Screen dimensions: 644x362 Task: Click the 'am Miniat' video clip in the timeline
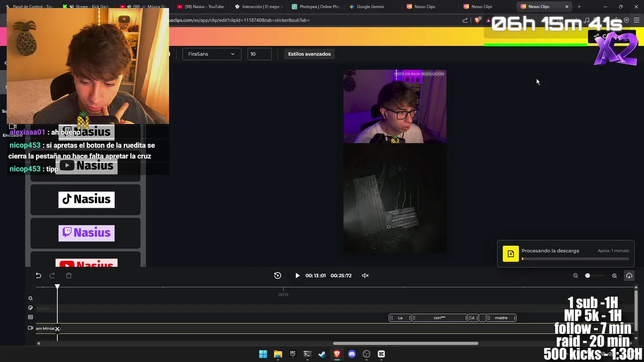coord(45,328)
